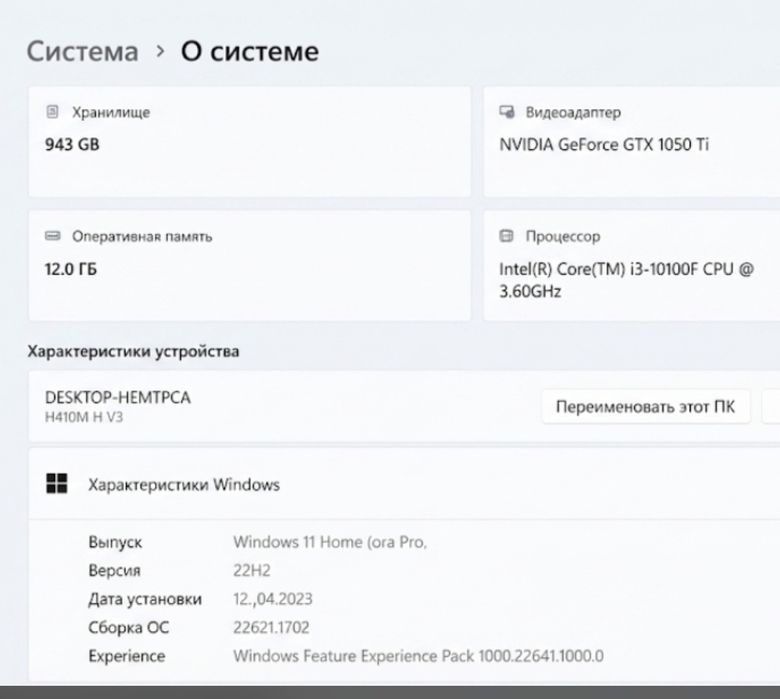Select the 12.,04.2023 install date
The image size is (780, 699).
tap(273, 599)
